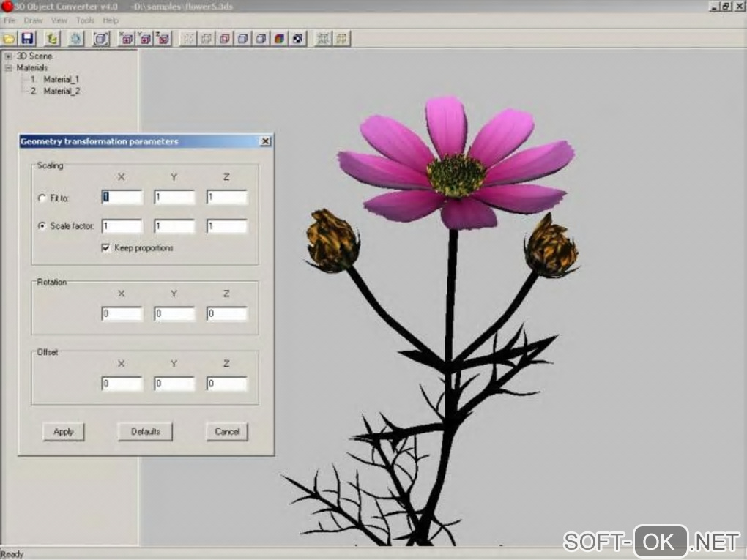Select Material_1 in the tree
The image size is (747, 560).
[61, 79]
